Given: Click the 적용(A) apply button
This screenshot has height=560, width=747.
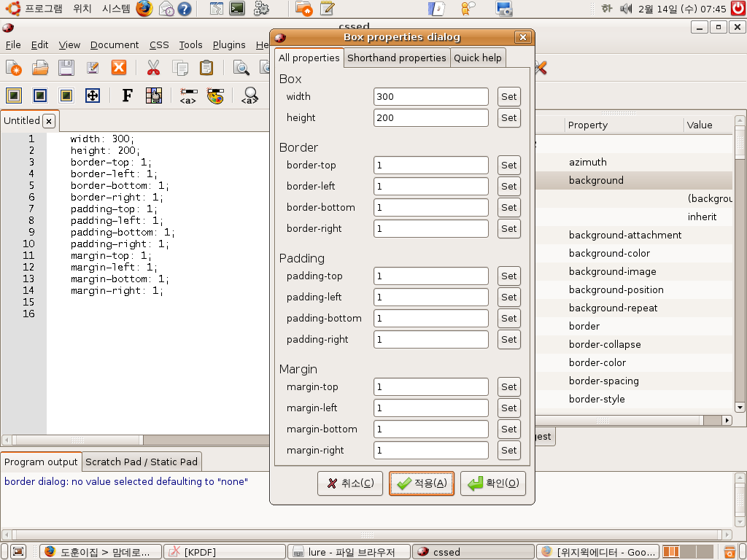Looking at the screenshot, I should (x=422, y=483).
